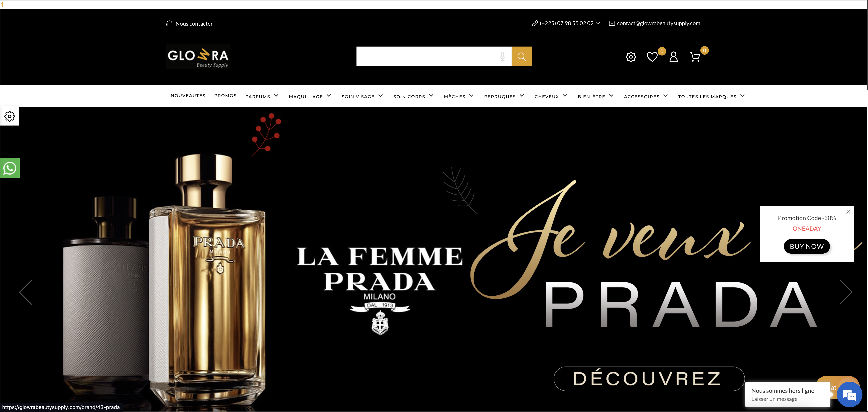Close the Promotion Code popup
Viewport: 868px width, 412px height.
pos(848,212)
